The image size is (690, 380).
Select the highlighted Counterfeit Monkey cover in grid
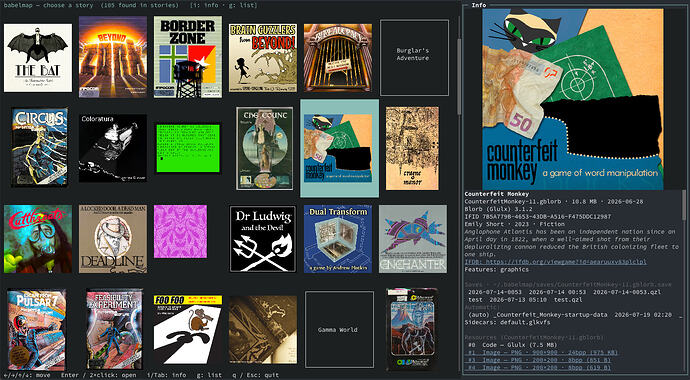(339, 148)
